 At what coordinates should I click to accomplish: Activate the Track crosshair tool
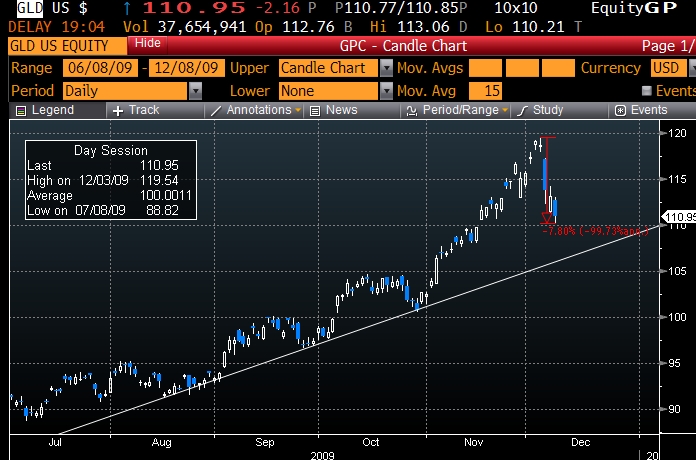click(x=118, y=110)
